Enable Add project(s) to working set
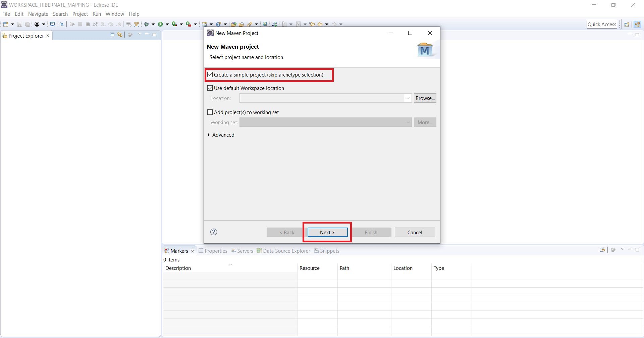This screenshot has height=338, width=644. tap(210, 112)
